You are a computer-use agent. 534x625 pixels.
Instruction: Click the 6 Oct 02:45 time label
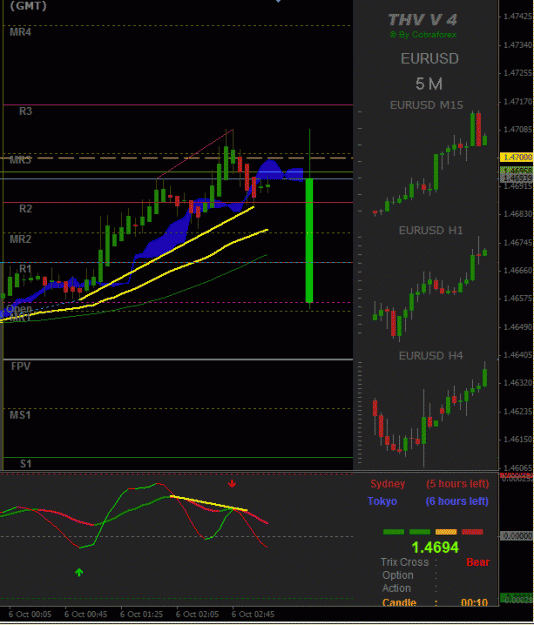253,614
